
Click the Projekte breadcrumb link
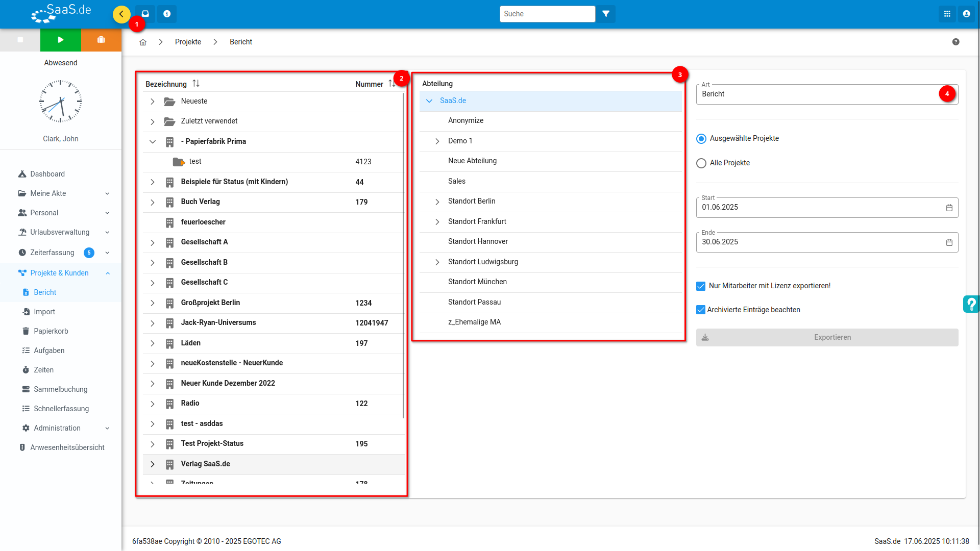coord(188,42)
